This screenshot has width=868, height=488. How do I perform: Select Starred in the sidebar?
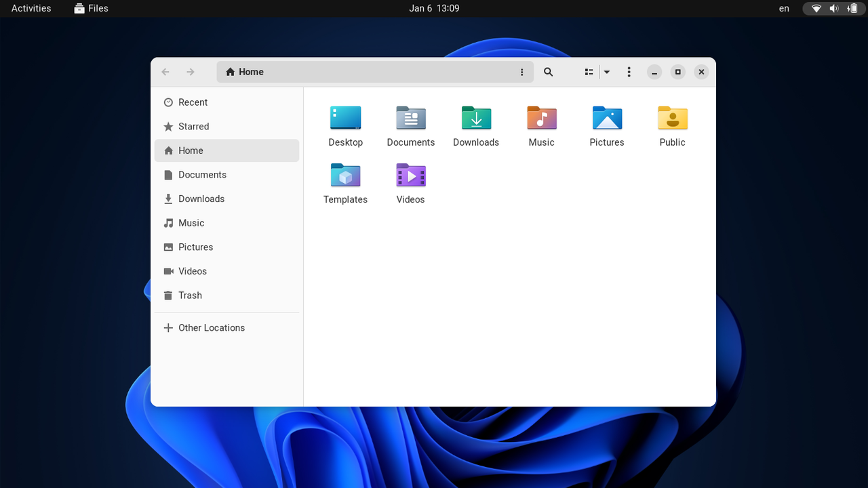coord(226,127)
